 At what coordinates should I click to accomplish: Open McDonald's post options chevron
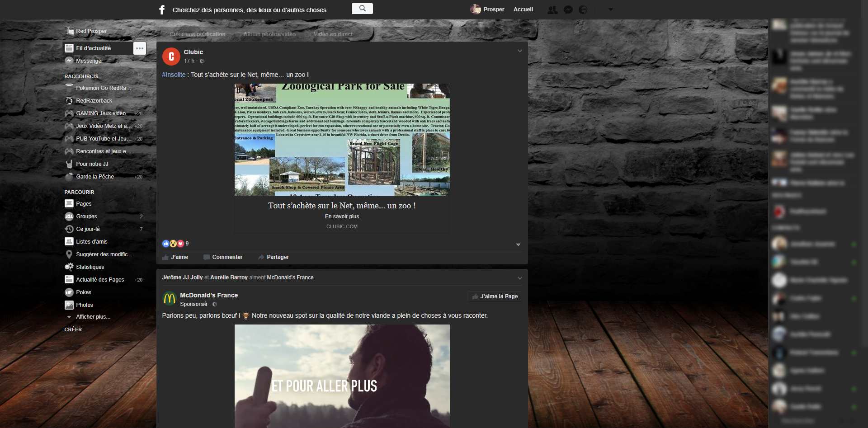click(520, 278)
